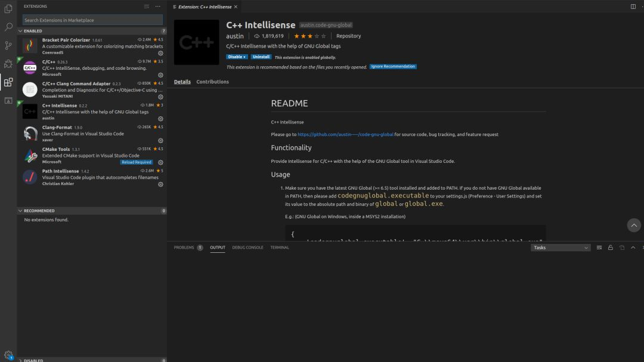Click the three-star rating
Screen dimensions: 644x362
310,36
